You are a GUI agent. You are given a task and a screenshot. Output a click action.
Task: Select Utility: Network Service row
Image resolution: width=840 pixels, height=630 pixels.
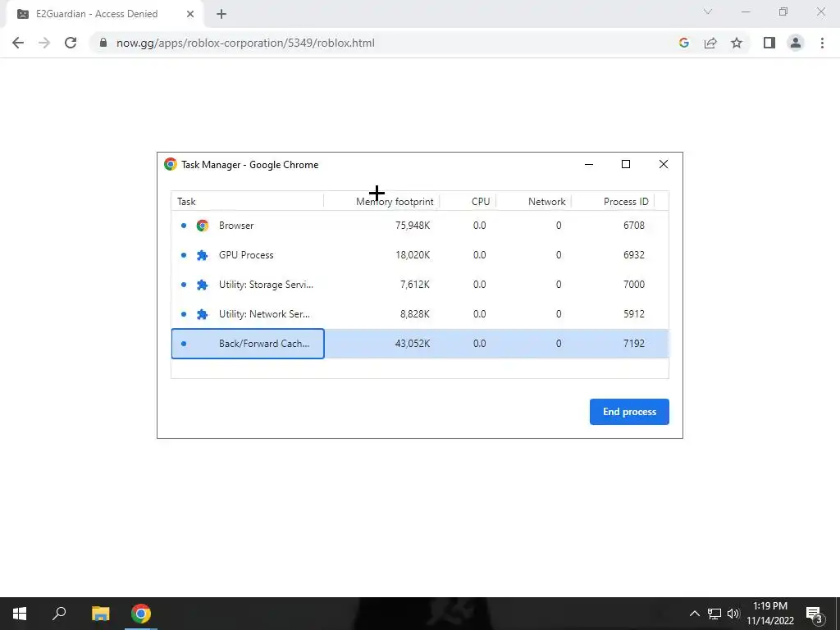point(420,314)
